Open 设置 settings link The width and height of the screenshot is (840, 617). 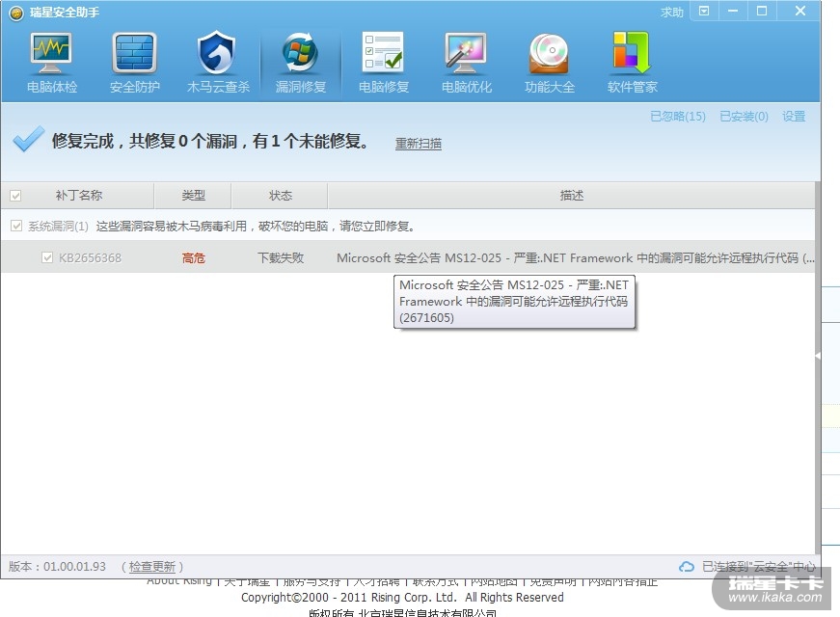click(794, 117)
